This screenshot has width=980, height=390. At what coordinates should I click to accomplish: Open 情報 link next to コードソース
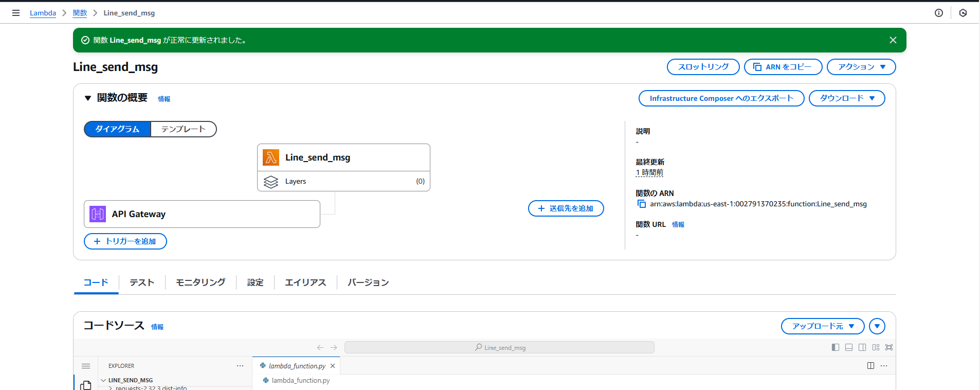tap(157, 327)
